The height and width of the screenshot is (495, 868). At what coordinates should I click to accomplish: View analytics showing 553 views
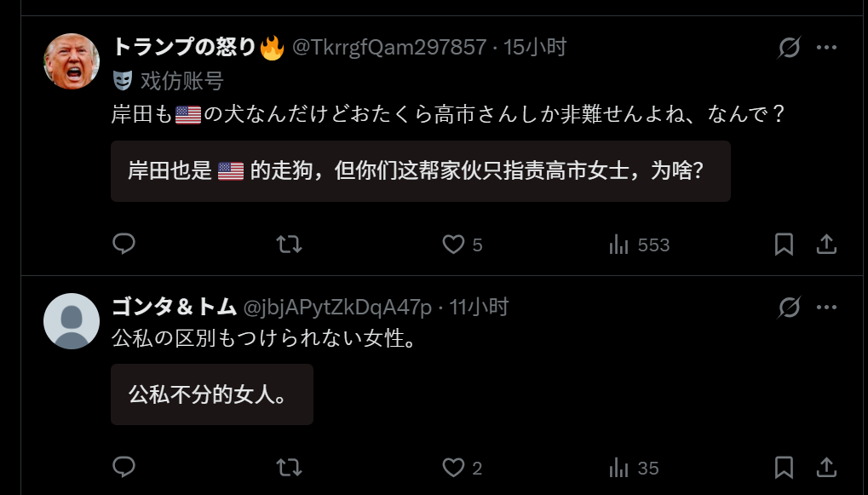[x=639, y=245]
